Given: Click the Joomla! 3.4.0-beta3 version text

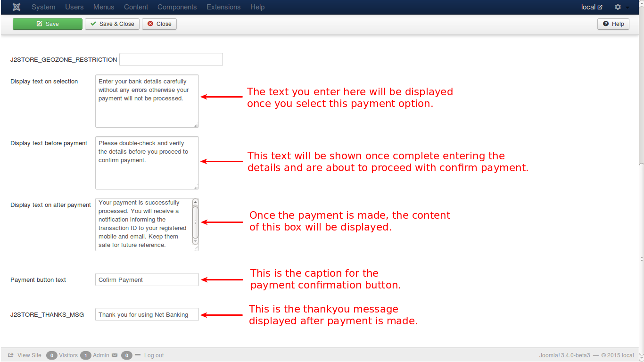Looking at the screenshot, I should click(x=565, y=355).
